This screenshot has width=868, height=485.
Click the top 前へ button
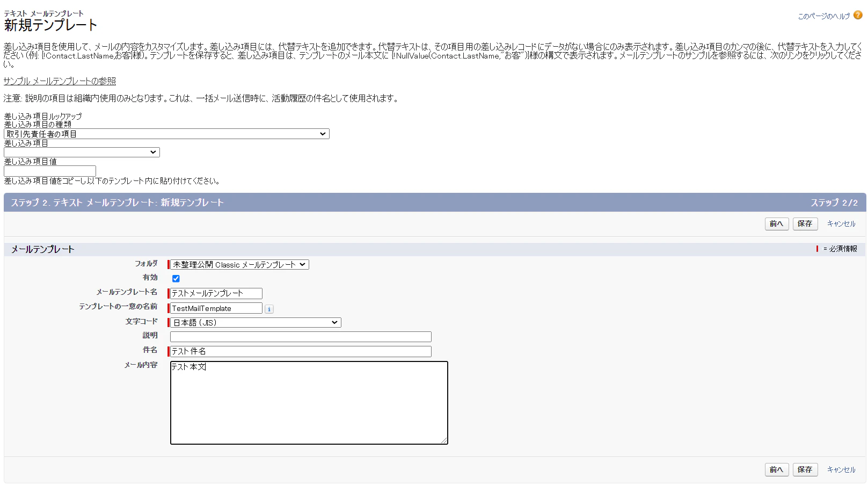point(776,224)
